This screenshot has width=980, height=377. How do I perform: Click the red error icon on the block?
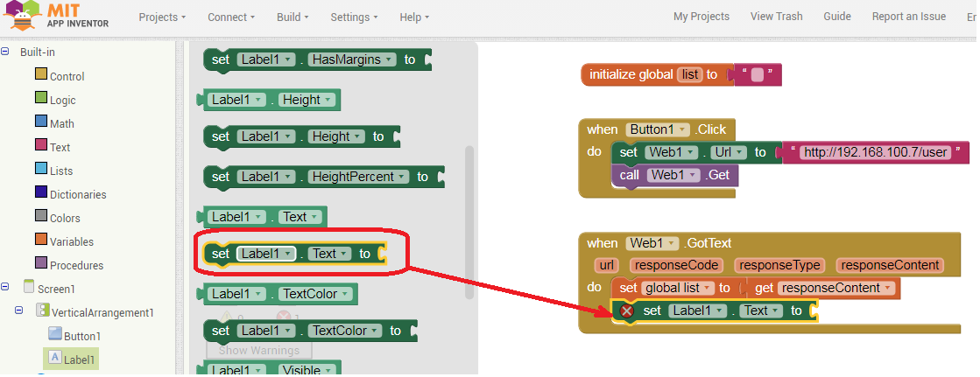coord(626,311)
